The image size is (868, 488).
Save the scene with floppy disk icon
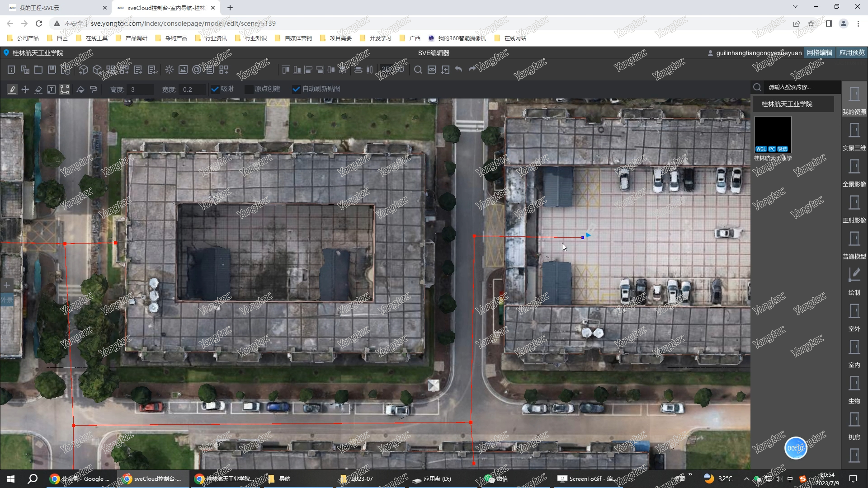click(52, 70)
